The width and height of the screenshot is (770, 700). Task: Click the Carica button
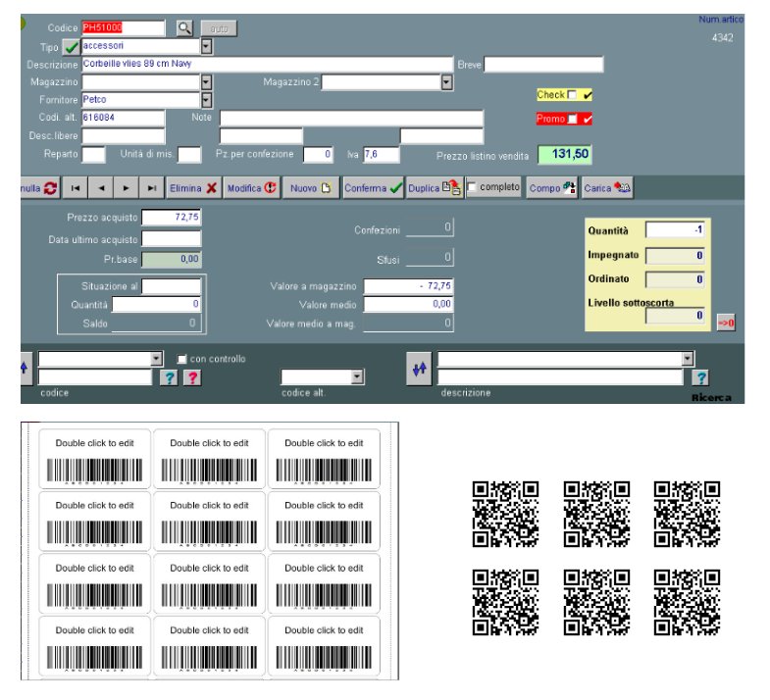tap(607, 188)
